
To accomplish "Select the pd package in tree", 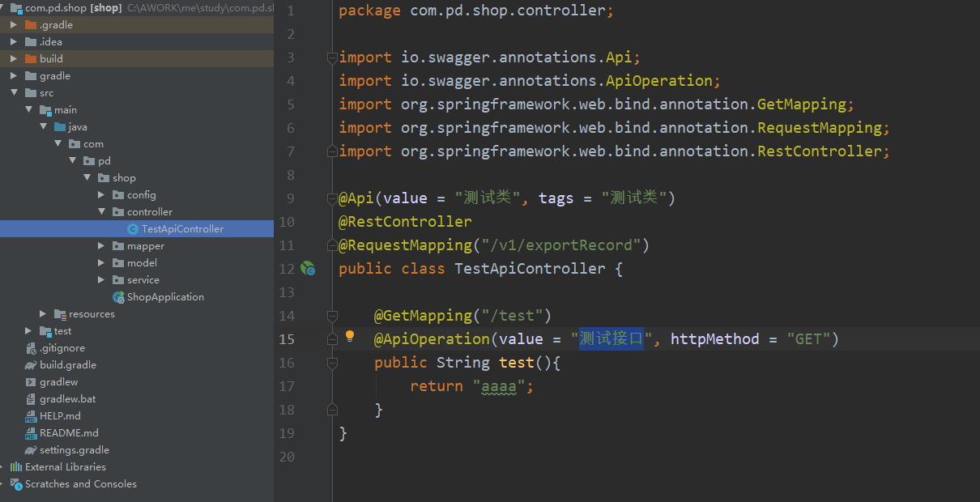I will click(104, 161).
